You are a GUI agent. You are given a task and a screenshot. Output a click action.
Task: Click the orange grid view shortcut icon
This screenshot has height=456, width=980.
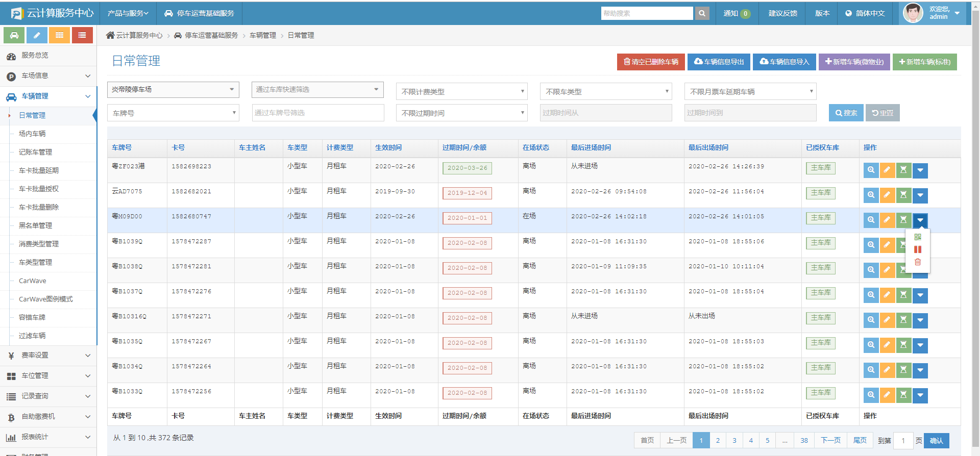click(x=60, y=35)
